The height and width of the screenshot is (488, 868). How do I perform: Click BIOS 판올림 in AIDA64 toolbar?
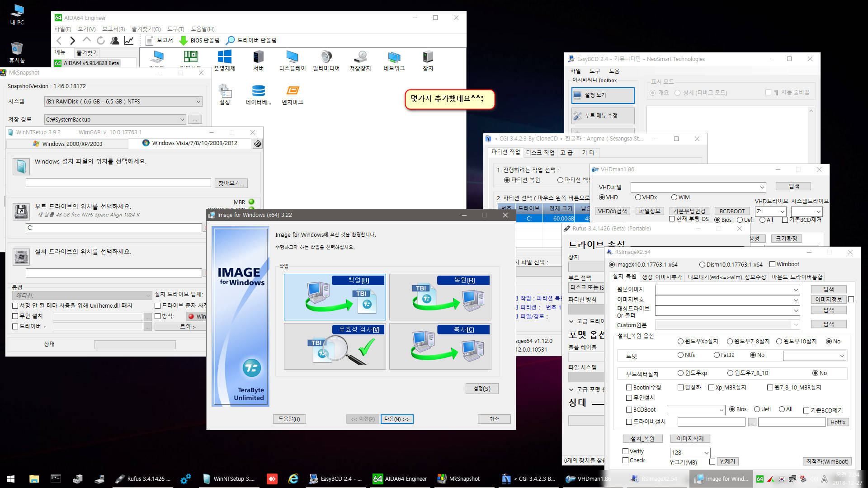(x=199, y=41)
